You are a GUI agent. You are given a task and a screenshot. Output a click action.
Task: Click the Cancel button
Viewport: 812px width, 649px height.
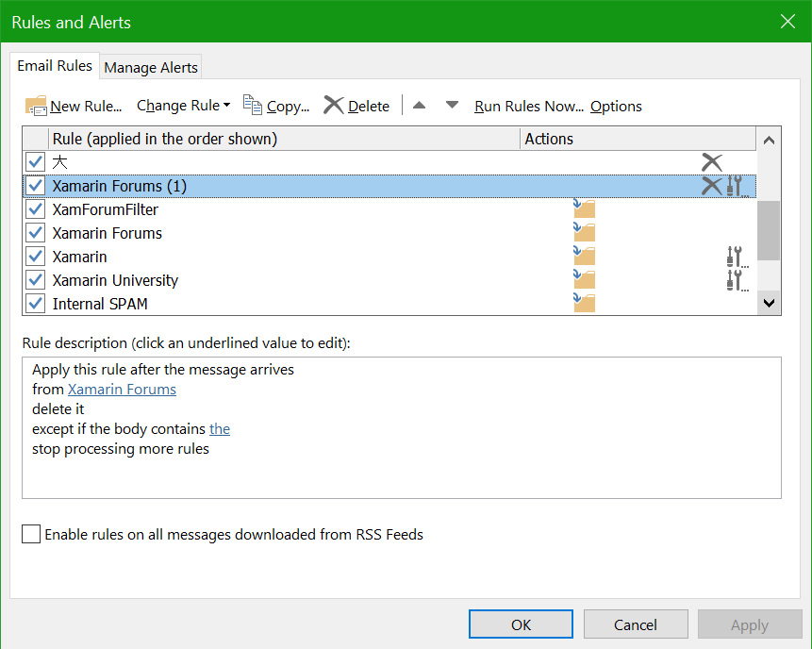[636, 624]
